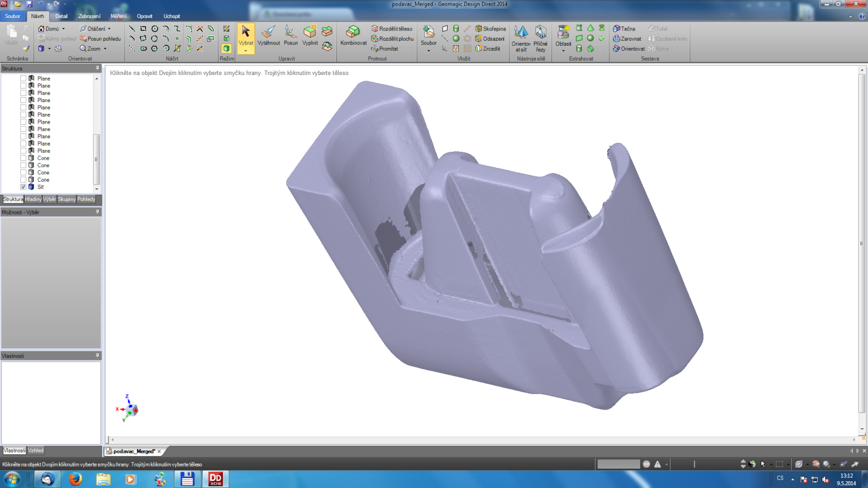The width and height of the screenshot is (868, 488).
Task: Check the topmost Plane item checkbox
Action: tap(23, 78)
